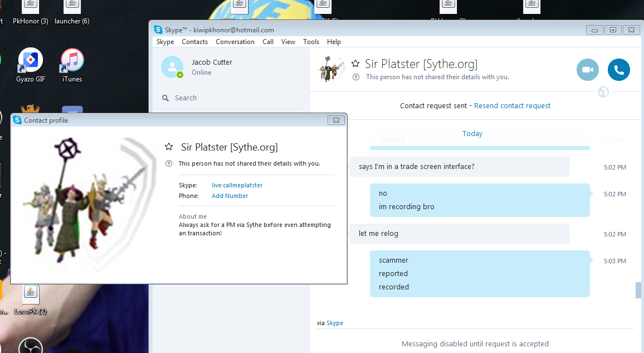Open Jacob Cutter's profile avatar
This screenshot has height=353, width=644.
coord(172,67)
